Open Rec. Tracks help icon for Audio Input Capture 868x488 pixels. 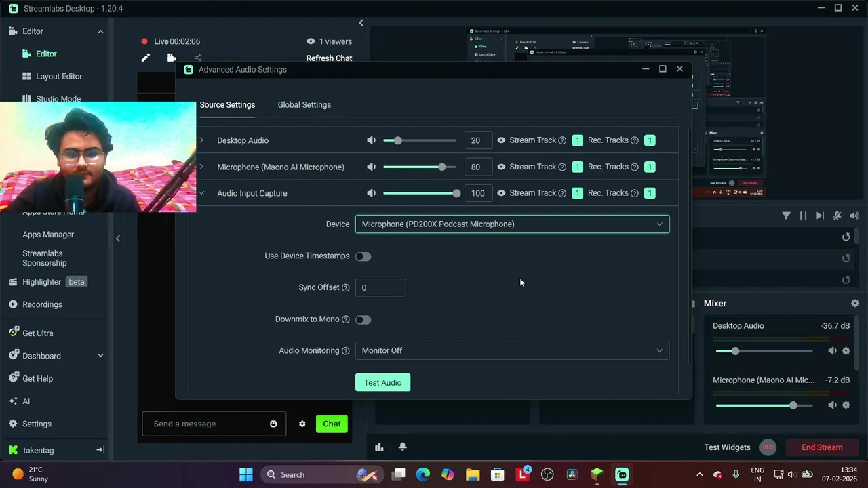635,193
